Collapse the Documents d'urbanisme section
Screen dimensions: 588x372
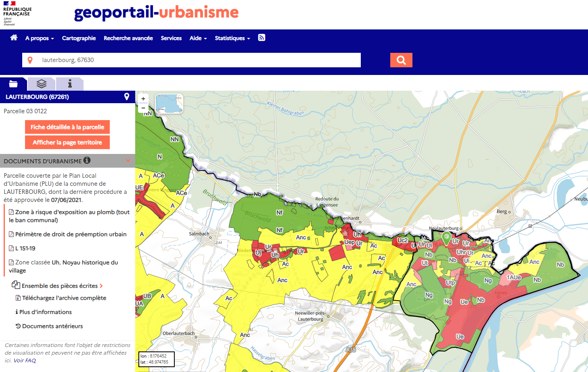[x=128, y=161]
